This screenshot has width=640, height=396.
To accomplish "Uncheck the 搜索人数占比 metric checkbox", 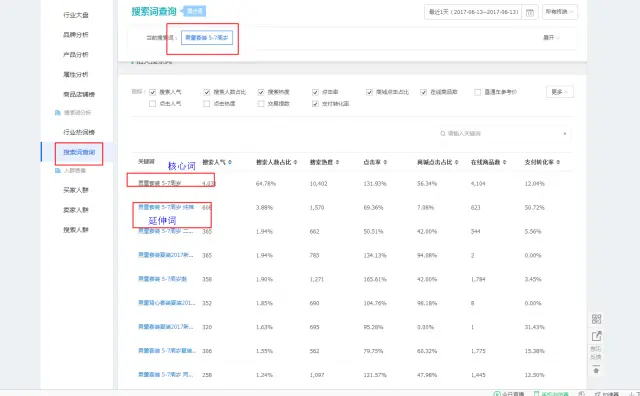I will click(207, 92).
